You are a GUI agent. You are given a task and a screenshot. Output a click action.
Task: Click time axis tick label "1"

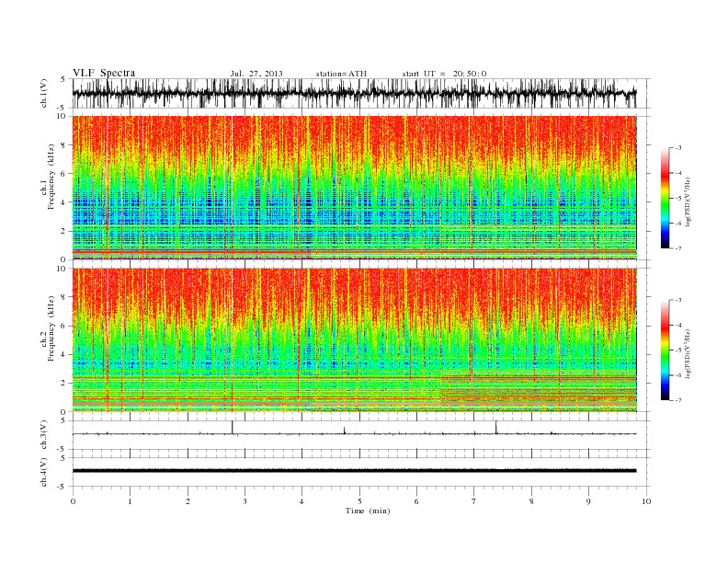coord(131,501)
